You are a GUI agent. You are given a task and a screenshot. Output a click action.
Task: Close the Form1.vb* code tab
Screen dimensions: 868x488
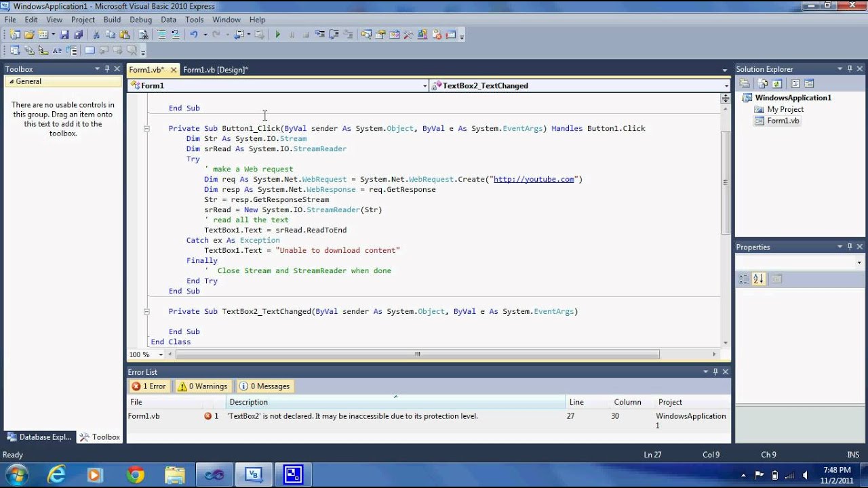click(x=174, y=70)
